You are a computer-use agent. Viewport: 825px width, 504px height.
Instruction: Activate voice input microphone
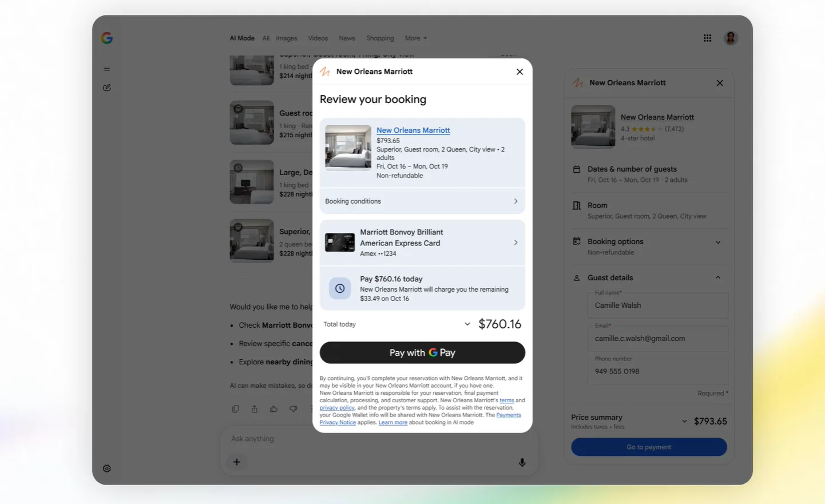522,462
